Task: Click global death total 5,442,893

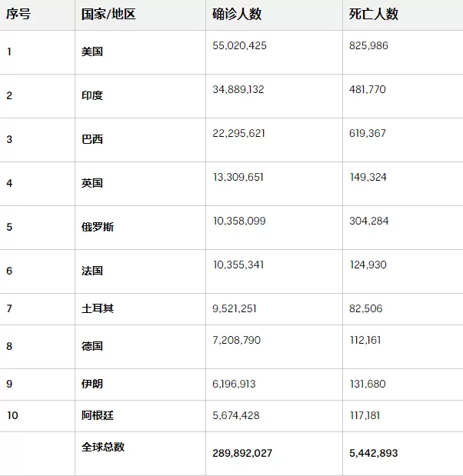Action: [x=373, y=453]
